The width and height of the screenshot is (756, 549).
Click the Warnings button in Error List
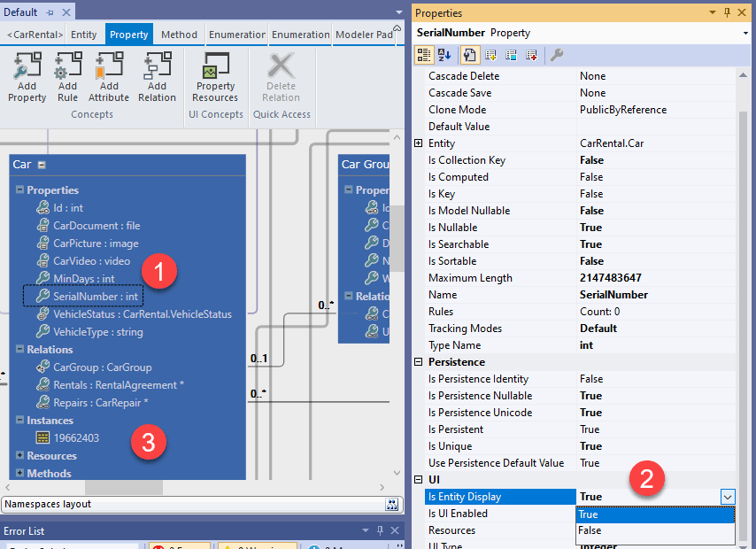tap(257, 546)
